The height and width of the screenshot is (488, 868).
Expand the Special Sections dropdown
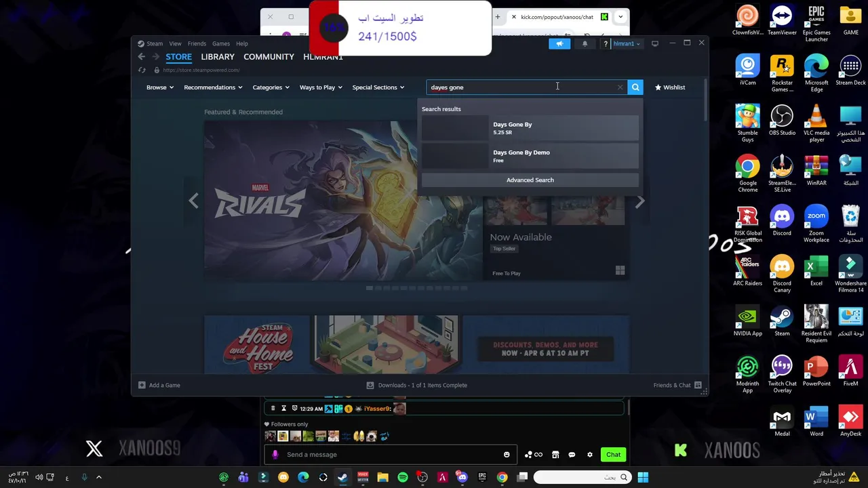point(378,87)
